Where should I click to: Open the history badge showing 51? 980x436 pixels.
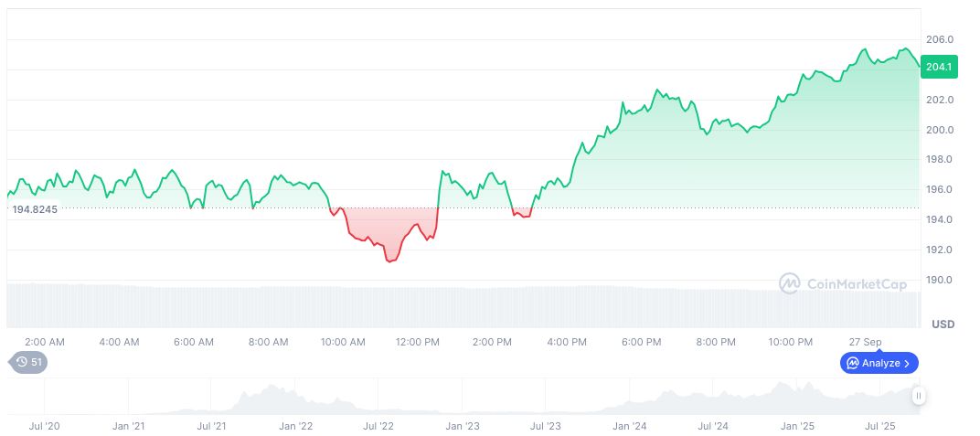(x=30, y=362)
